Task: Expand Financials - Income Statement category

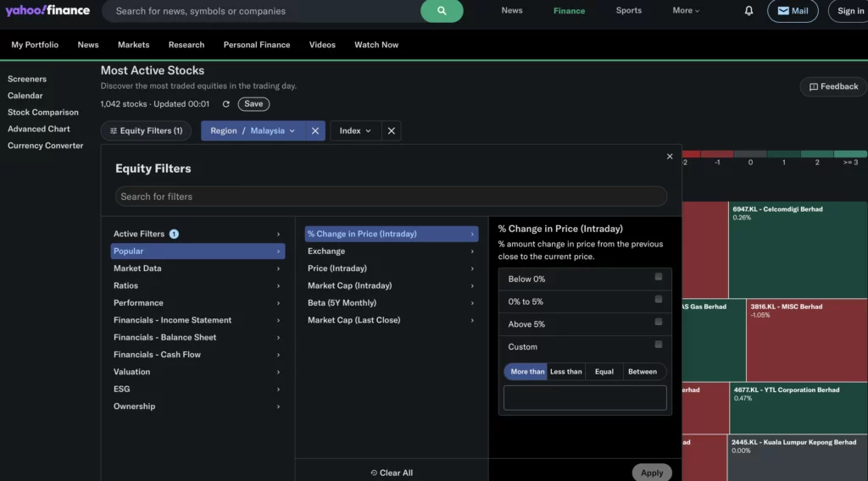Action: pos(198,320)
